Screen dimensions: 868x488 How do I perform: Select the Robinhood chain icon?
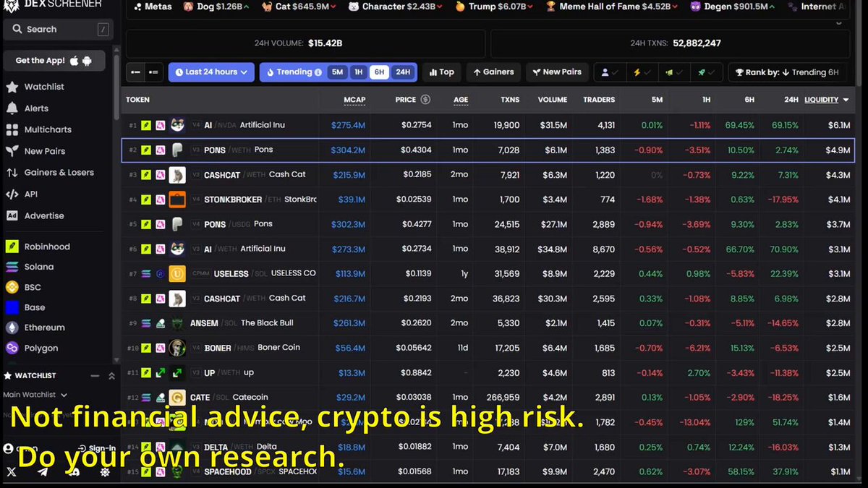coord(12,247)
